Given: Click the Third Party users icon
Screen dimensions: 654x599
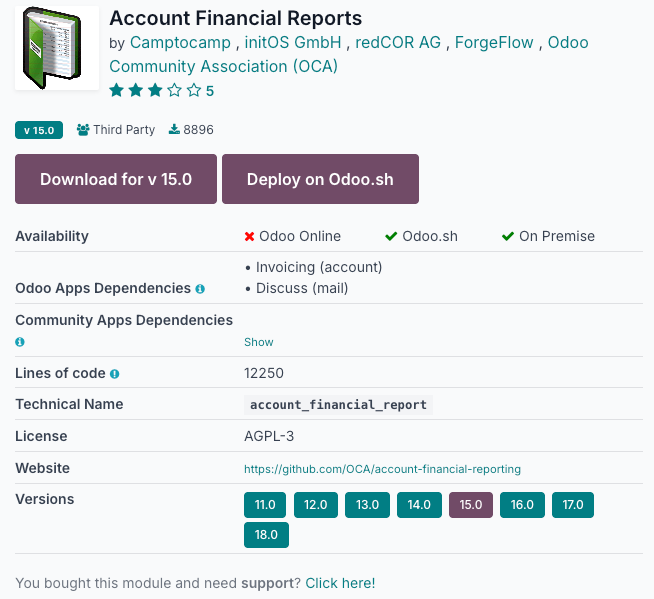Looking at the screenshot, I should 83,130.
